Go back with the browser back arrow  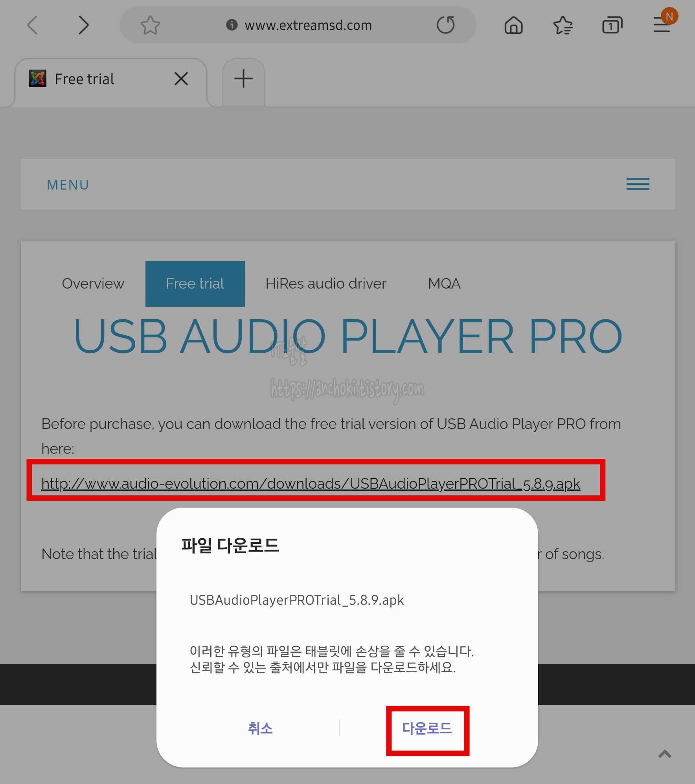(32, 25)
